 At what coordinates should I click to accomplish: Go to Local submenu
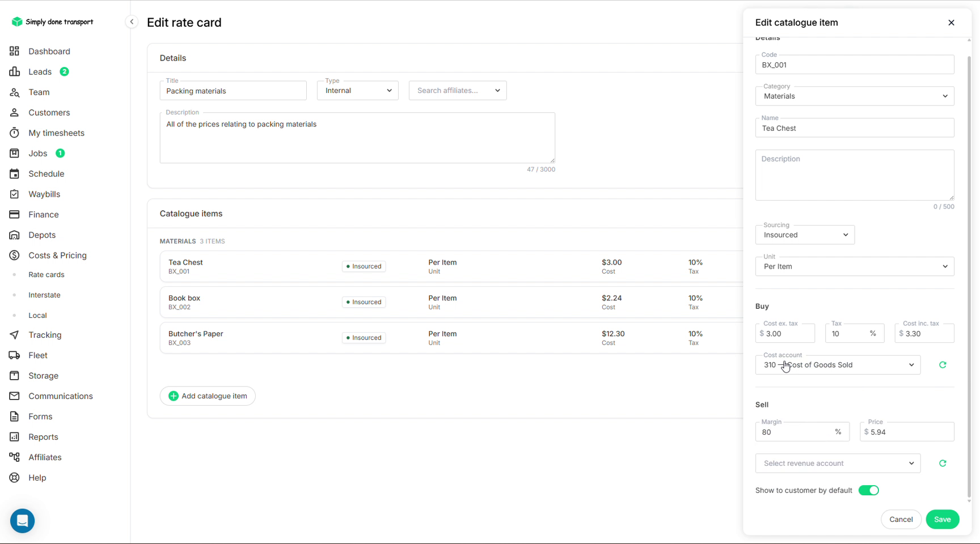(37, 316)
